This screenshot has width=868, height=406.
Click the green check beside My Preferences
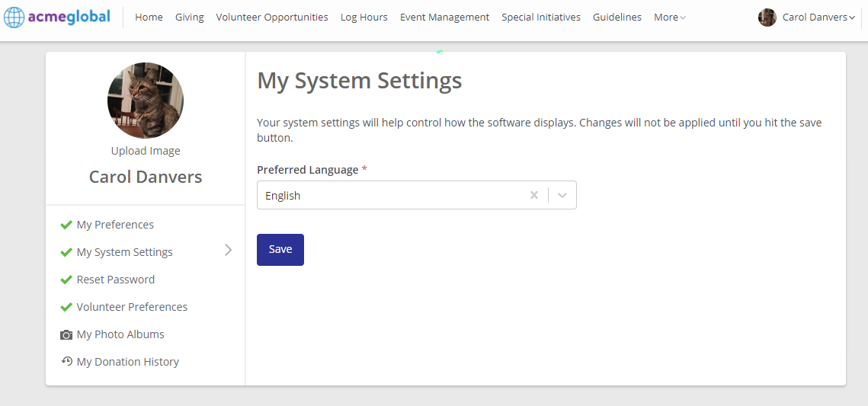click(66, 225)
